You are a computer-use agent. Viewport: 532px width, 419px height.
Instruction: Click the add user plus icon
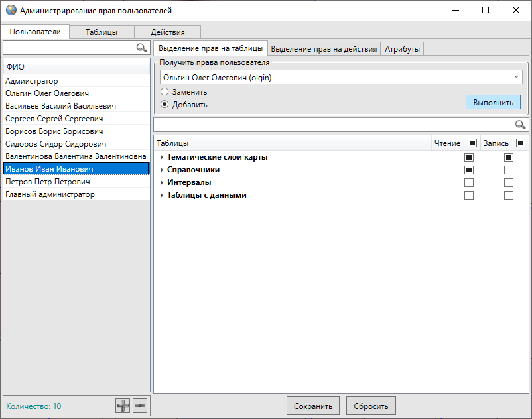(x=123, y=406)
